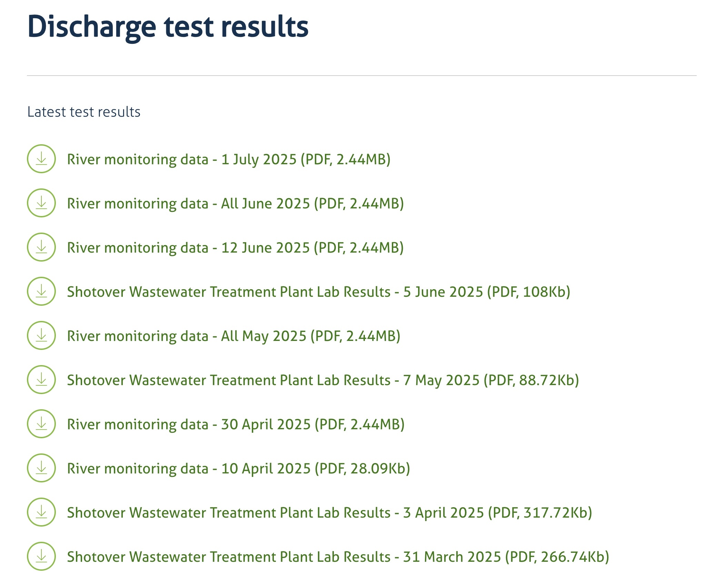Image resolution: width=725 pixels, height=588 pixels.
Task: Open River monitoring data All June 2025 link
Action: 235,204
